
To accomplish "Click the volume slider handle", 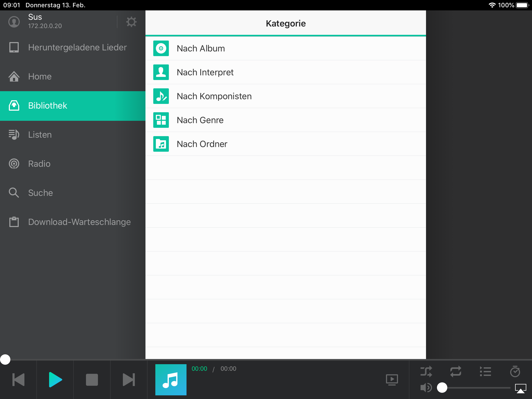I will pos(442,388).
